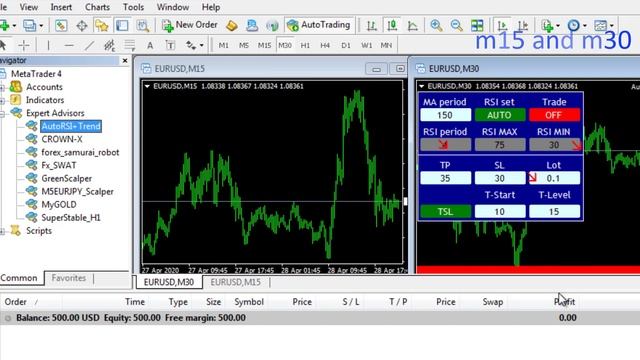Image resolution: width=640 pixels, height=360 pixels.
Task: Click the green RSI set AUTO button
Action: (x=500, y=115)
